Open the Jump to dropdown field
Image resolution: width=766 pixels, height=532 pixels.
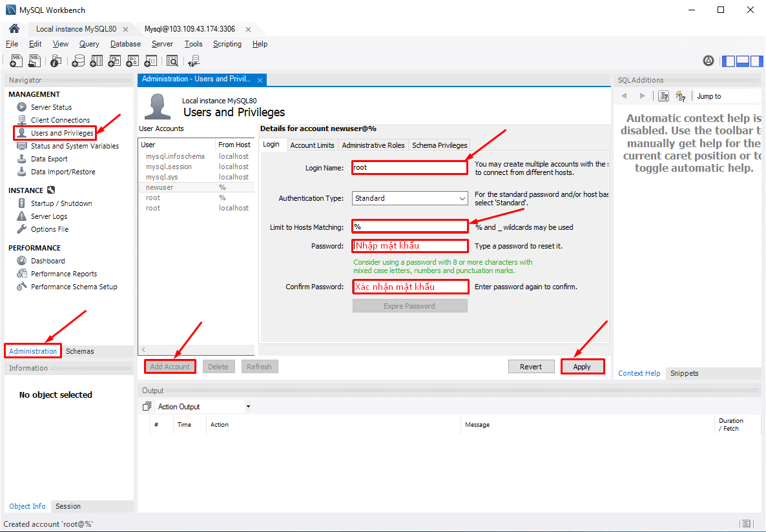click(727, 96)
